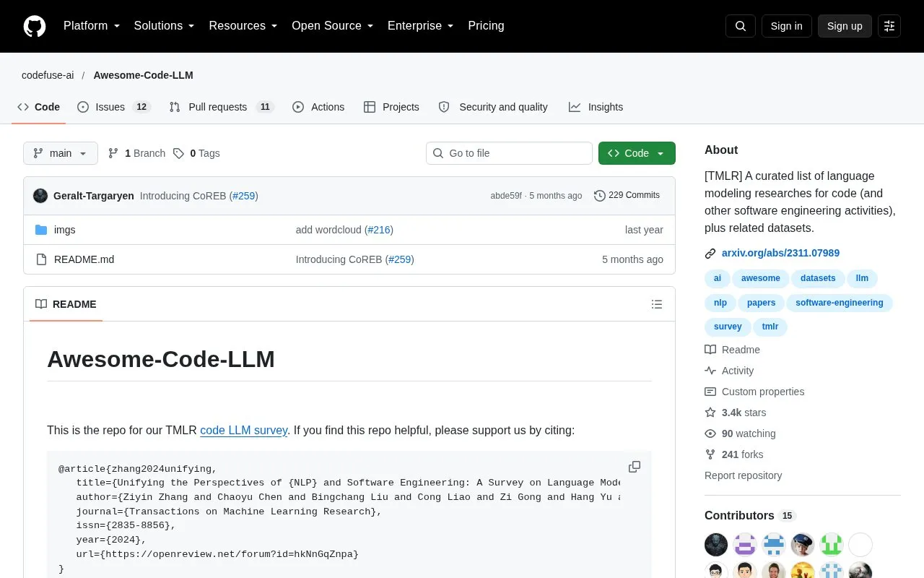Click the link icon beside arxiv URL
This screenshot has width=924, height=578.
[710, 254]
